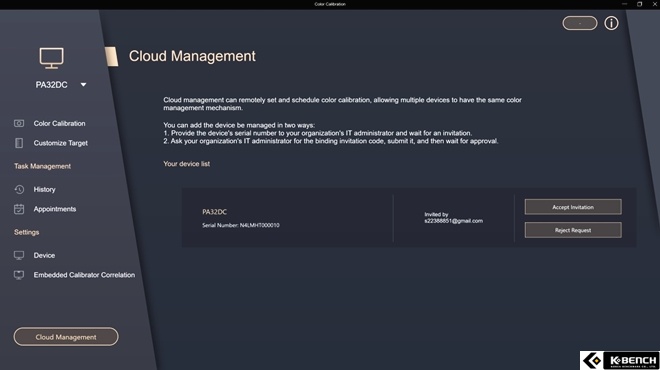
Task: Click the Serial Number N4LMHT000010 text
Action: click(241, 225)
